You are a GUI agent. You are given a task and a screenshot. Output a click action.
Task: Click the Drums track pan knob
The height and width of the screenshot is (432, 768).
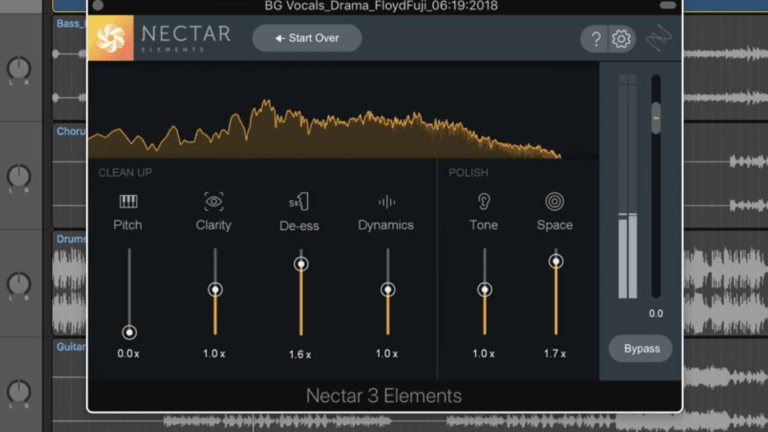click(19, 284)
